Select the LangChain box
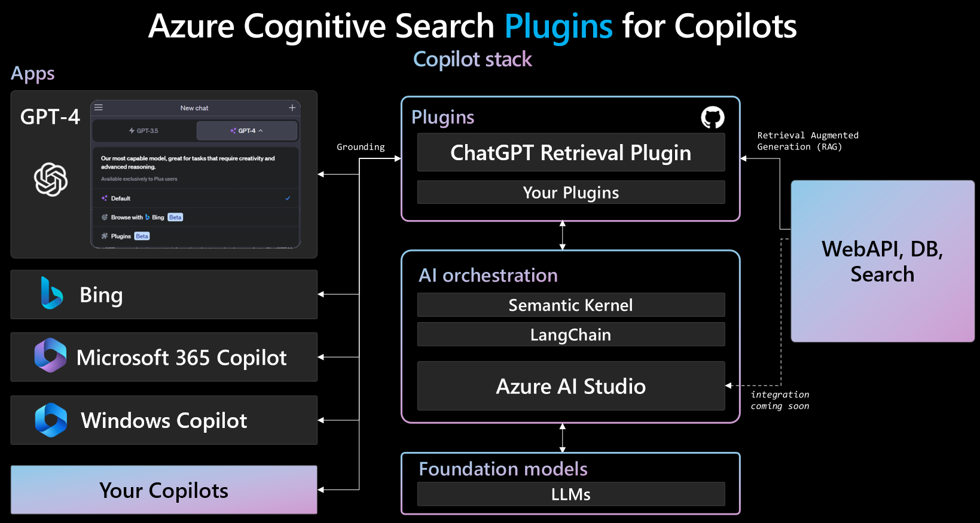This screenshot has width=980, height=523. pos(571,334)
